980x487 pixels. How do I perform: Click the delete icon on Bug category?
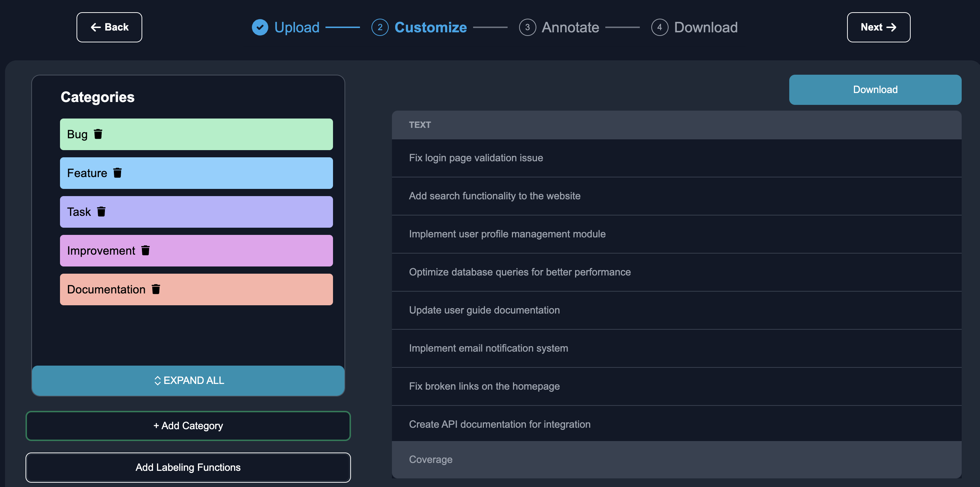(99, 133)
